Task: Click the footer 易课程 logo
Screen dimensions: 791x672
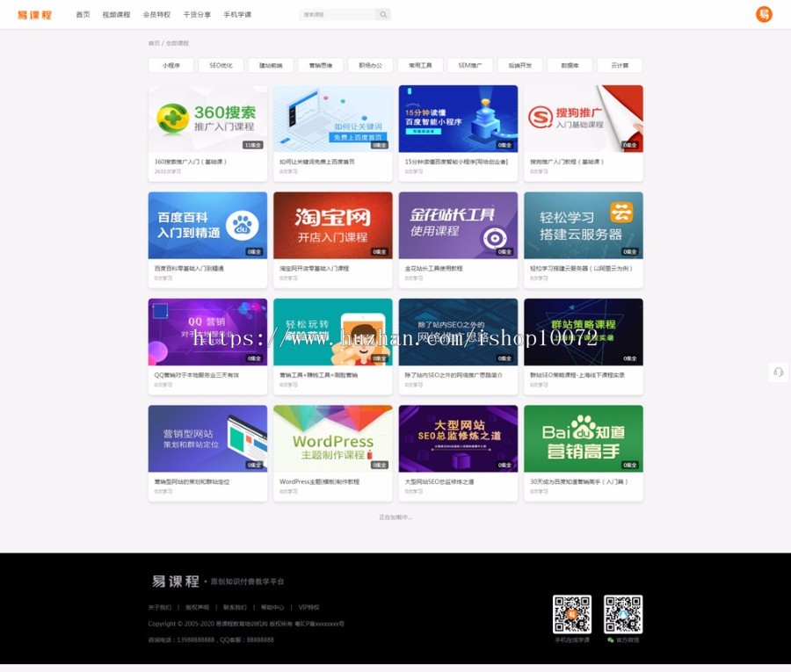Action: tap(175, 582)
